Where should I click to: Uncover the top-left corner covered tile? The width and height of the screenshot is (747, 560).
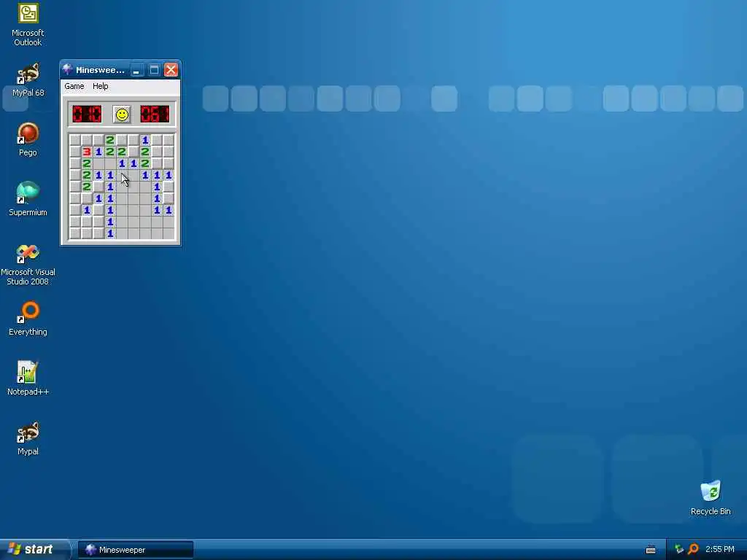(75, 140)
